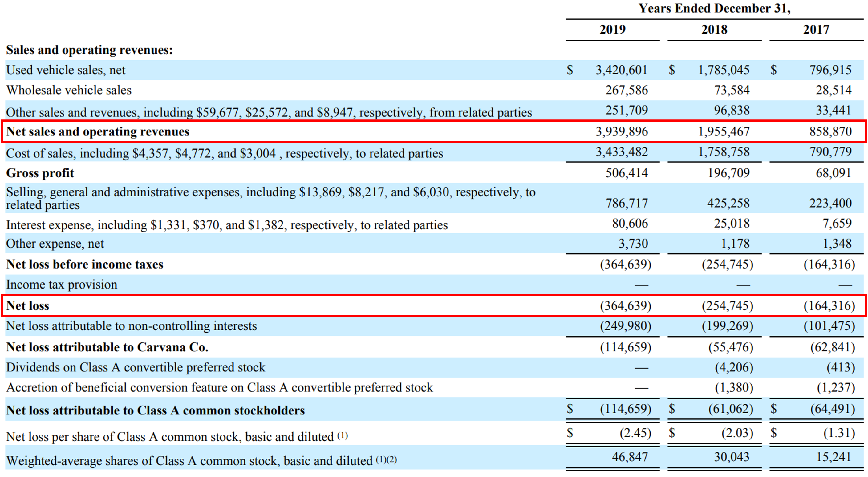Click 'Net loss attributable to non-controlling interests' label
868x477 pixels.
click(132, 326)
